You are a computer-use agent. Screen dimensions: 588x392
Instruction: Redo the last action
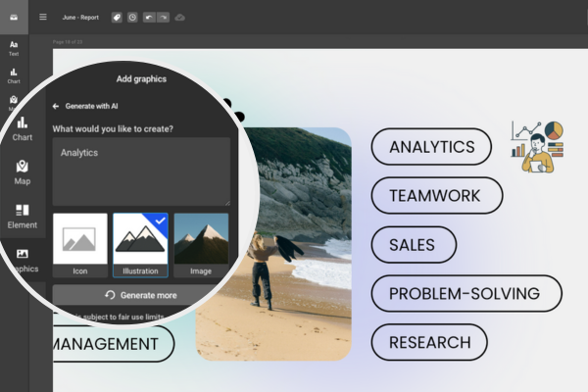pos(163,18)
